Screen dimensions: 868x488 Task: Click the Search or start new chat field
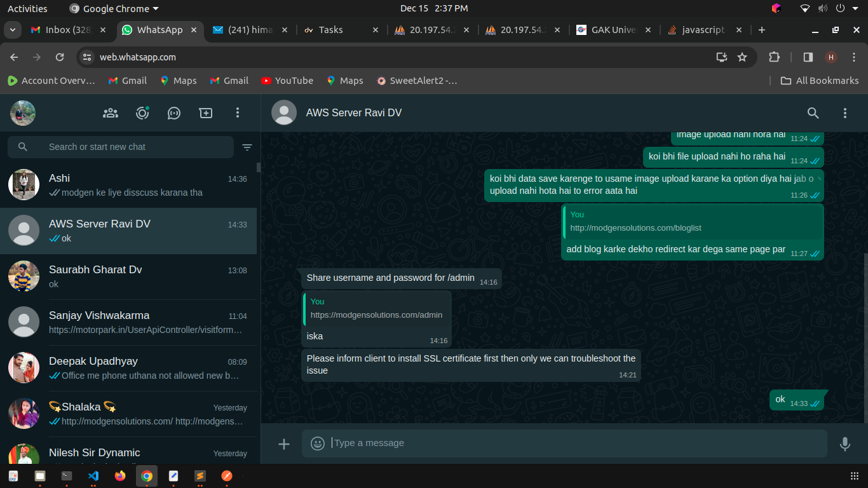[x=121, y=147]
